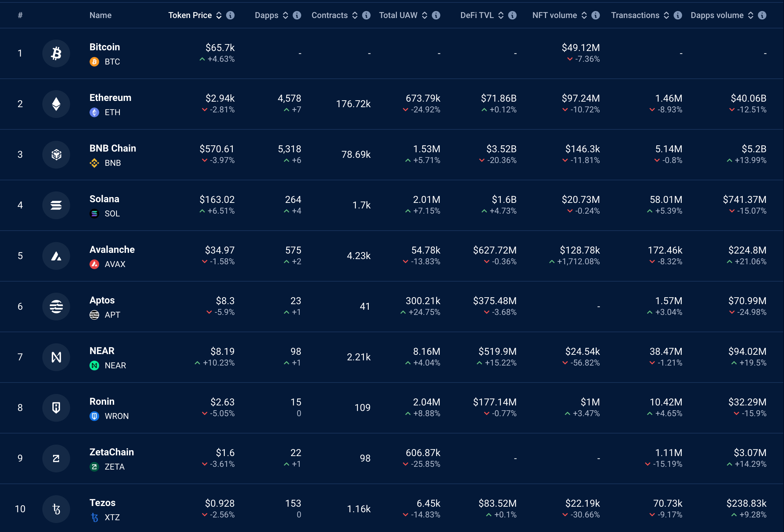Click the Ethereum chain logo icon
The height and width of the screenshot is (532, 784).
click(56, 104)
